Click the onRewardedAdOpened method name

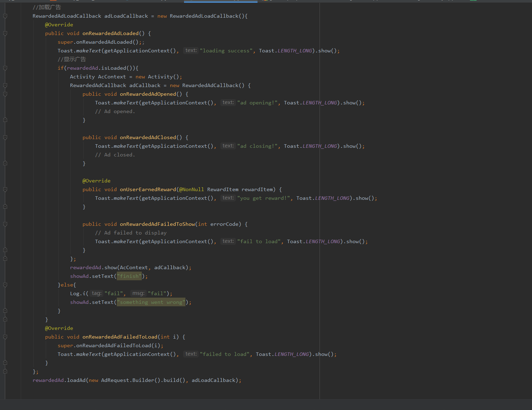(148, 94)
